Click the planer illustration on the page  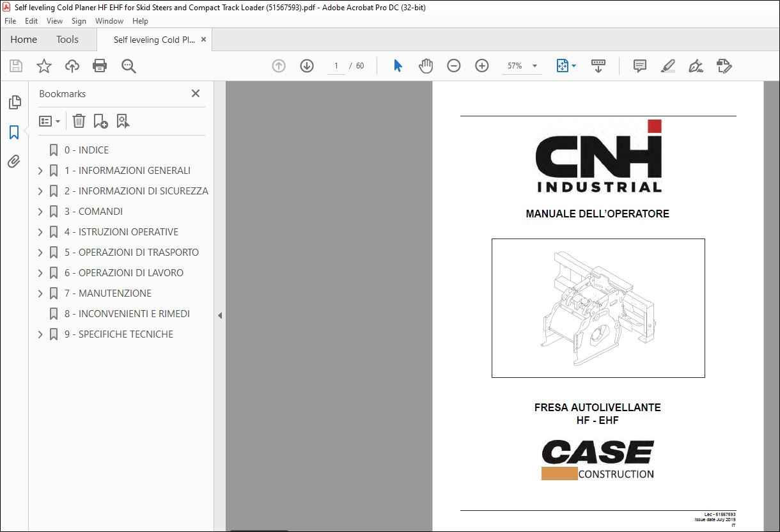point(598,308)
